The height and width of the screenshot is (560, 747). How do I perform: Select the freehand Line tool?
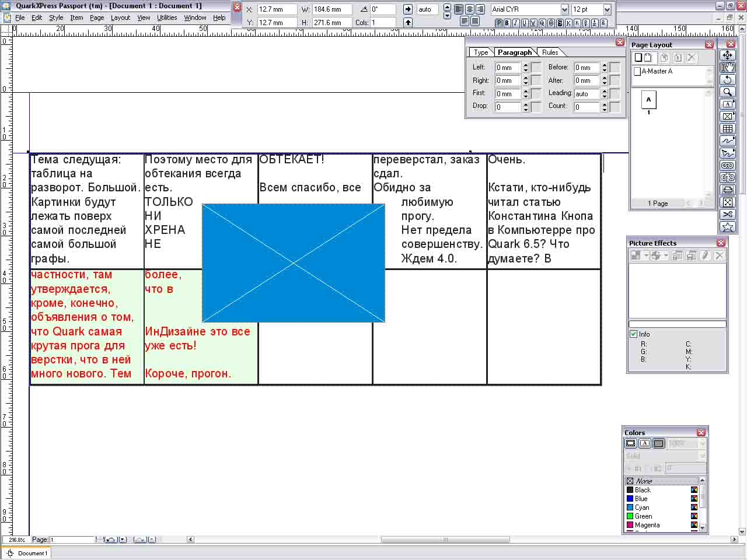click(728, 141)
